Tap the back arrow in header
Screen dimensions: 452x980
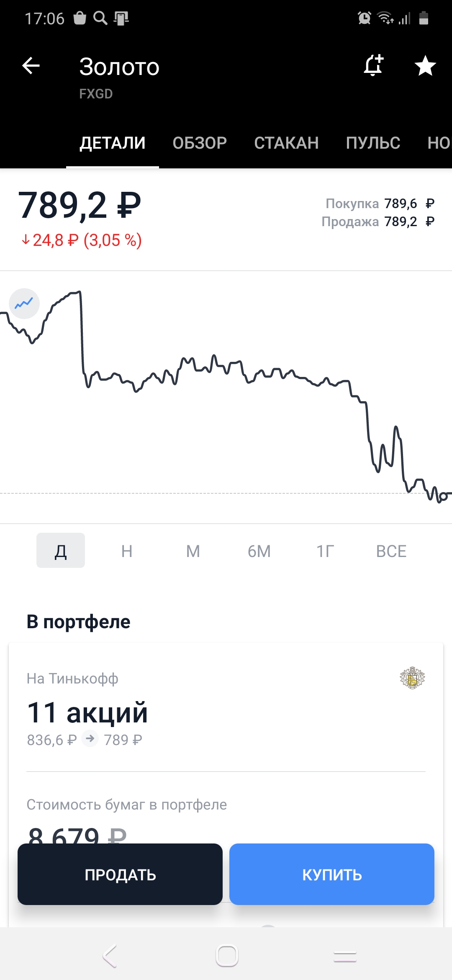[x=31, y=66]
